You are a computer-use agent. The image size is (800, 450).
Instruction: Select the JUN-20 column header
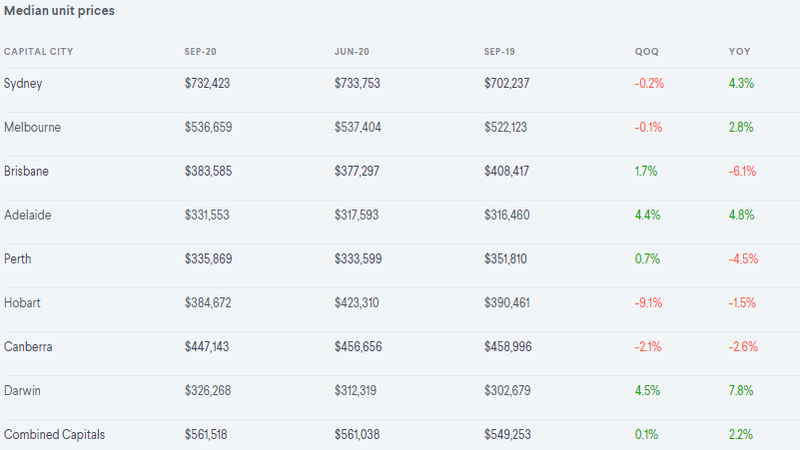click(x=352, y=52)
